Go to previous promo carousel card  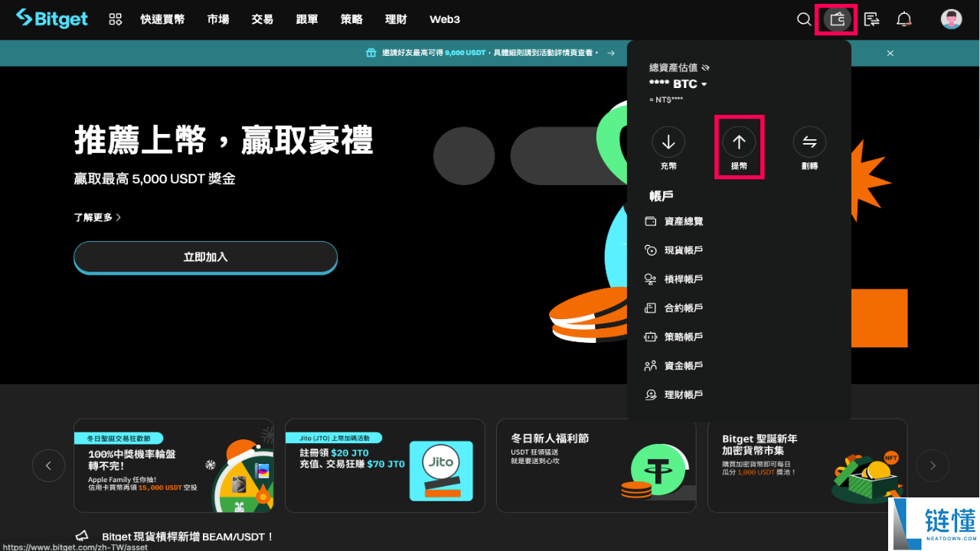pos(49,465)
